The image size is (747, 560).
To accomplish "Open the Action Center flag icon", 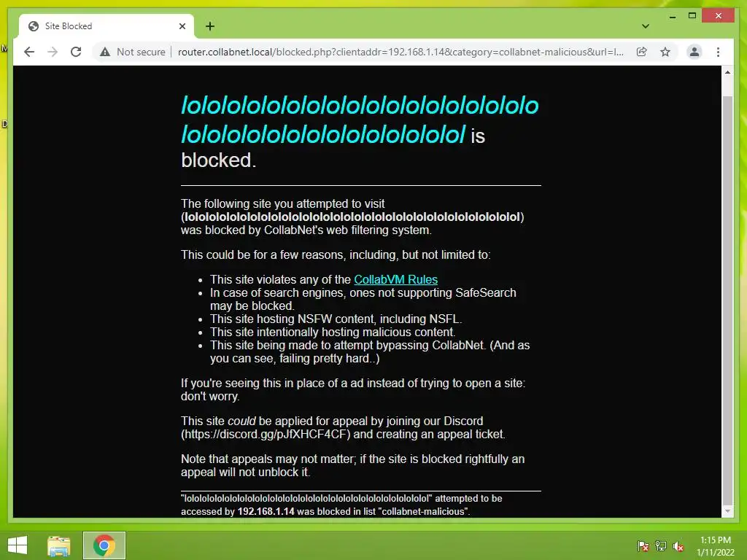I will [x=643, y=545].
